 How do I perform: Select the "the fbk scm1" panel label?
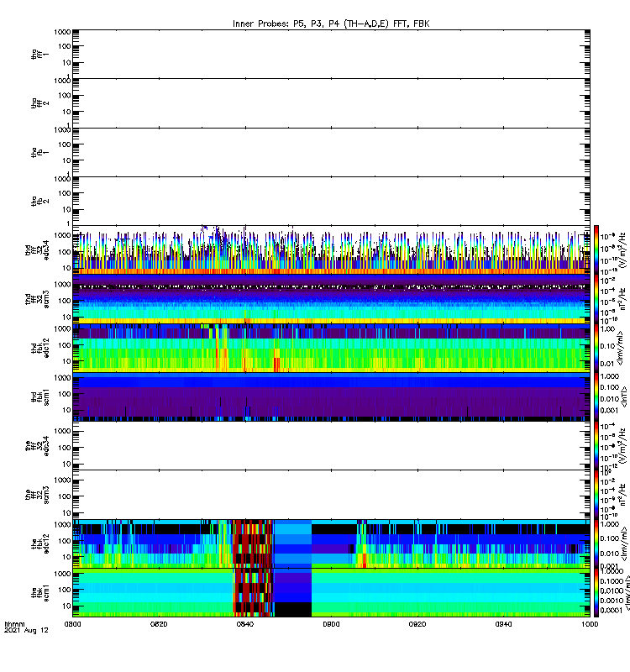39,593
